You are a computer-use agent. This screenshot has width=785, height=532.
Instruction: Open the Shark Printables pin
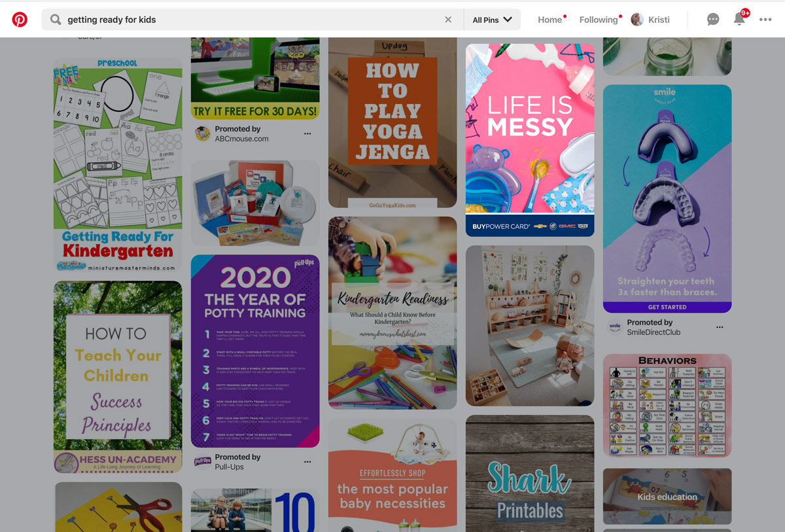530,473
